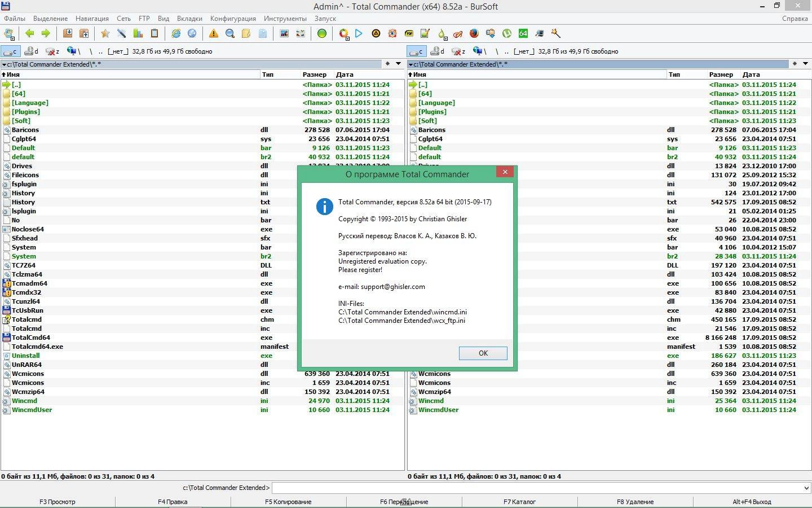Click F3 Просмотр button
The image size is (812, 508).
(x=58, y=502)
